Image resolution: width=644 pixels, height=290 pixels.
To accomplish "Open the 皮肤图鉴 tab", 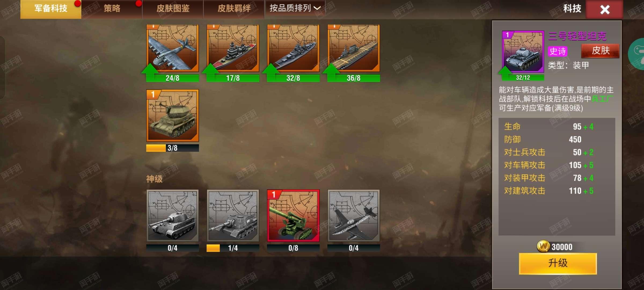I will [173, 9].
